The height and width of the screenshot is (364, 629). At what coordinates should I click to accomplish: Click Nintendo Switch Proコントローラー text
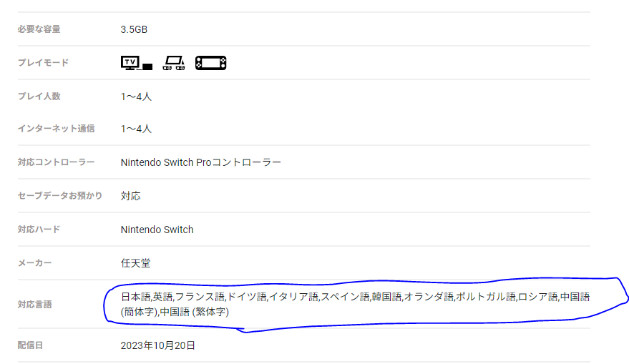(201, 162)
